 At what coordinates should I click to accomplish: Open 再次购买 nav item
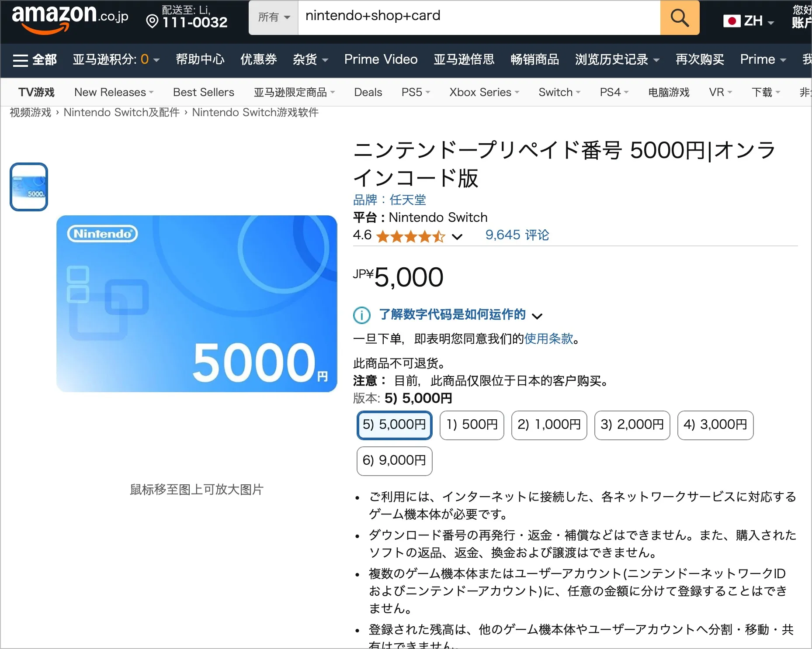(700, 59)
